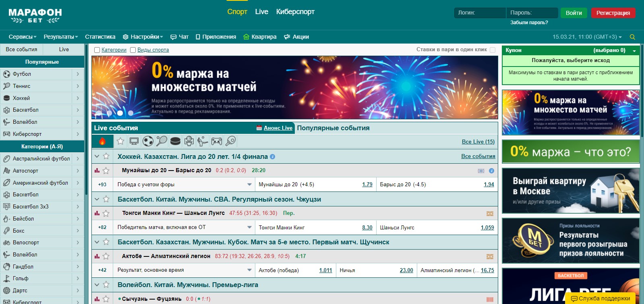644x304 pixels.
Task: Collapse the Баскетбол. Китай СВА section chevron
Action: (97, 199)
